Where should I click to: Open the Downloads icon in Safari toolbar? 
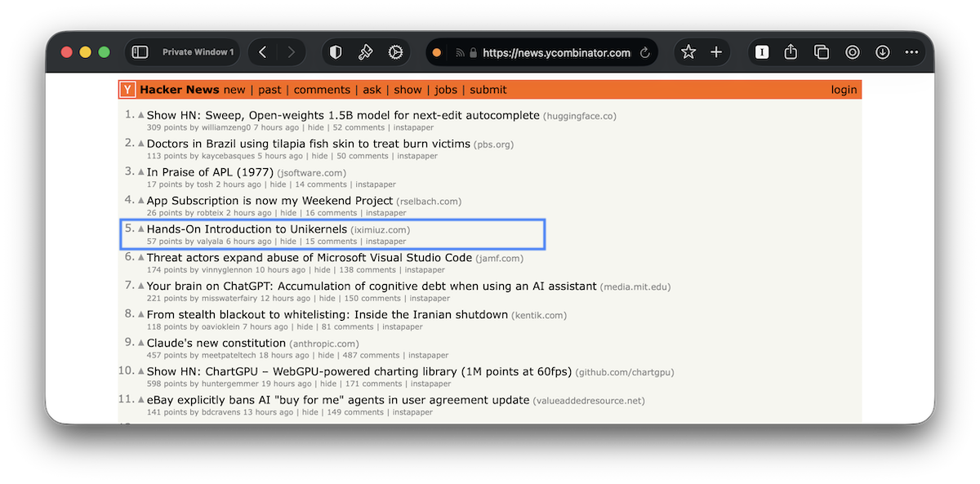click(882, 51)
